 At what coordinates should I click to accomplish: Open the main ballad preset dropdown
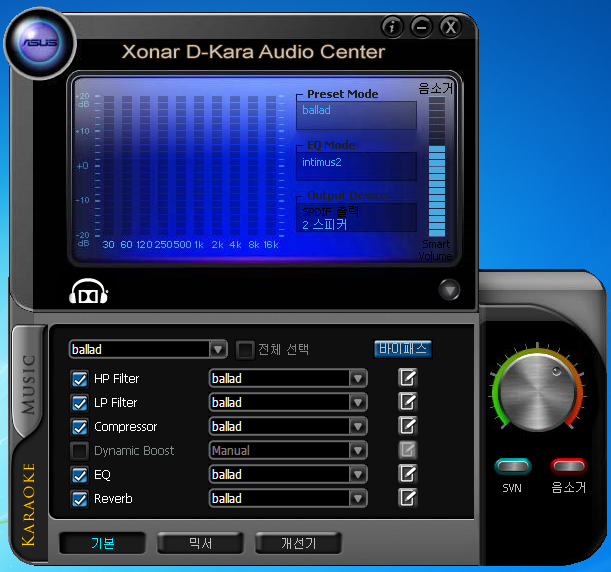click(148, 349)
